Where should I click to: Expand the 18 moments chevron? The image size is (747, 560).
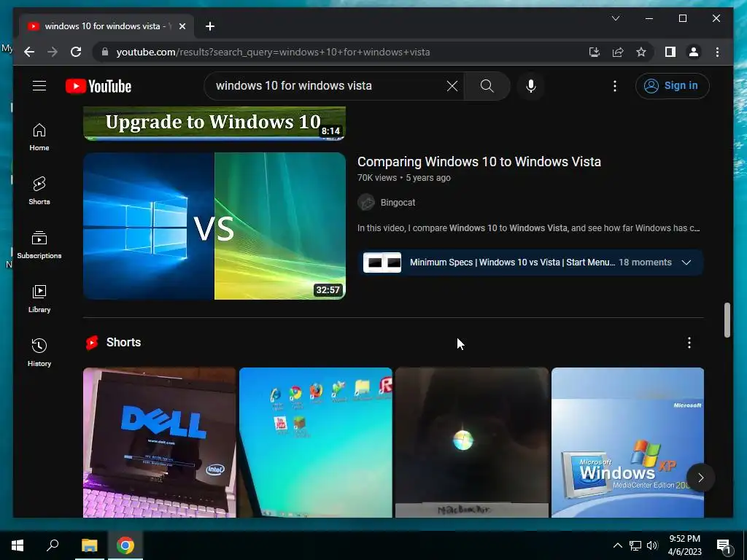coord(686,262)
